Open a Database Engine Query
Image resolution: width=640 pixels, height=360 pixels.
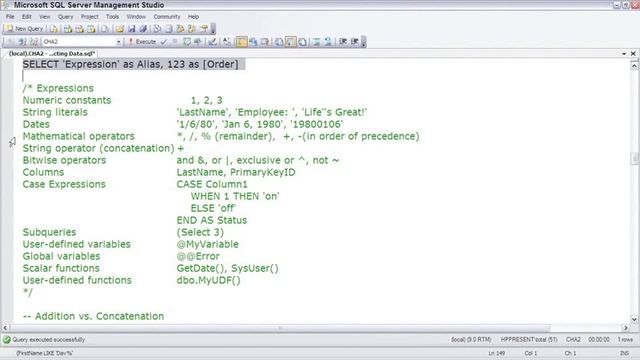pyautogui.click(x=54, y=29)
